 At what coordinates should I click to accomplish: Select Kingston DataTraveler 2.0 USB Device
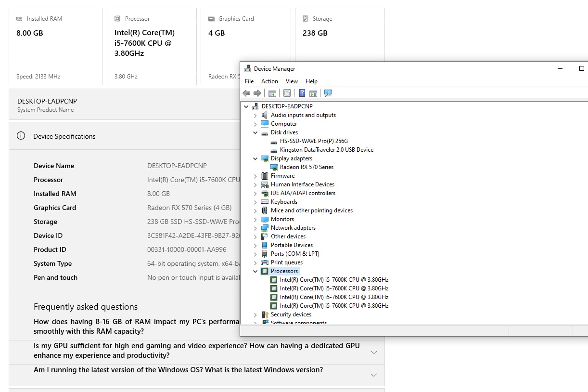click(327, 150)
